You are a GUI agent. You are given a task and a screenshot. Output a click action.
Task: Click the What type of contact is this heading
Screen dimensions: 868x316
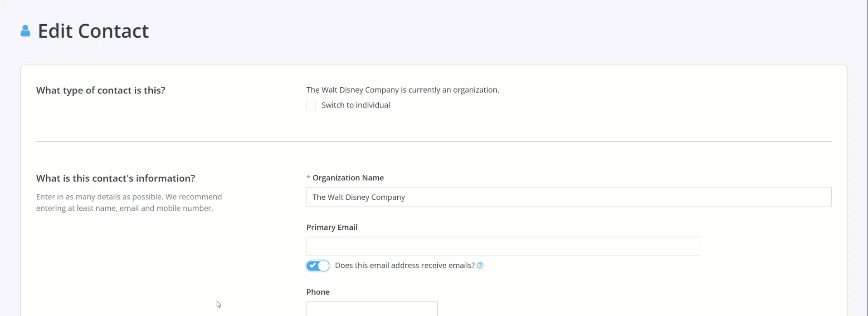pyautogui.click(x=100, y=90)
